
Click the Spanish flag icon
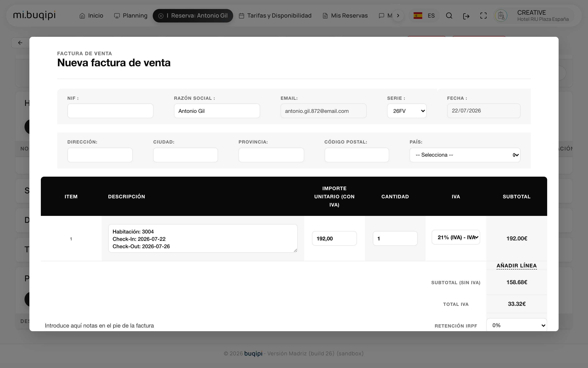click(x=418, y=16)
